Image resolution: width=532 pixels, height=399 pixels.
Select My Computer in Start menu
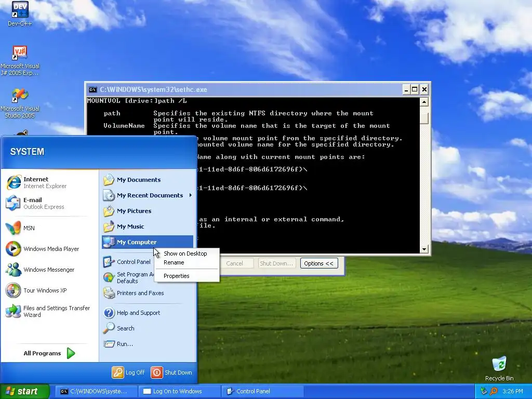coord(147,242)
